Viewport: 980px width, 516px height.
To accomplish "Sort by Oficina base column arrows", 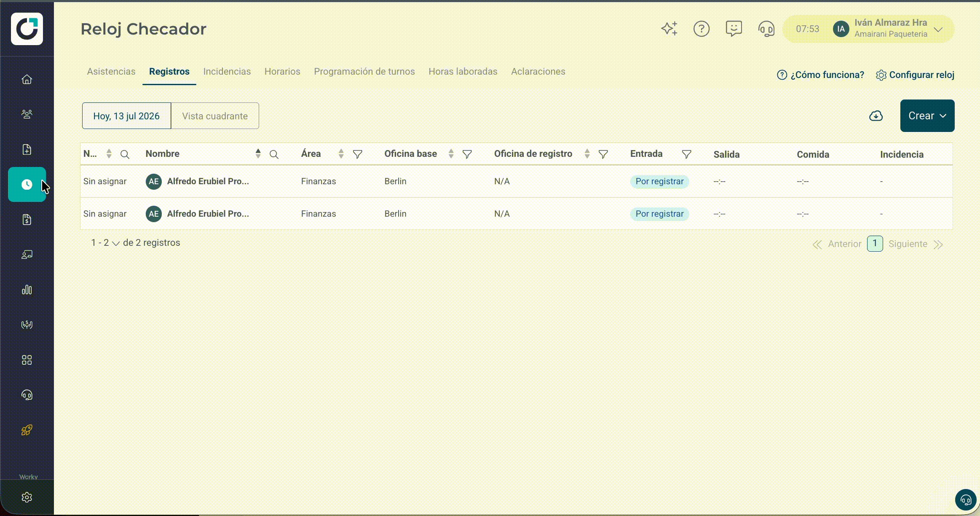I will (x=451, y=154).
